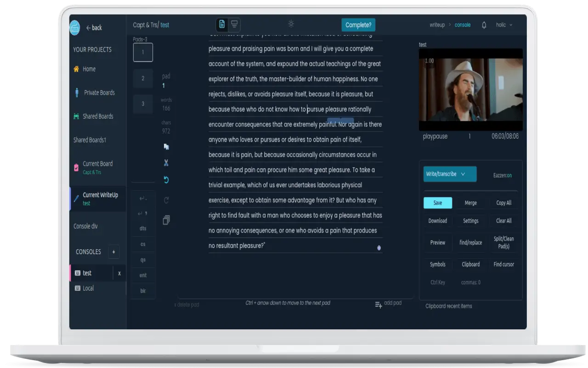
Task: Click the add pad icon
Action: pyautogui.click(x=379, y=305)
